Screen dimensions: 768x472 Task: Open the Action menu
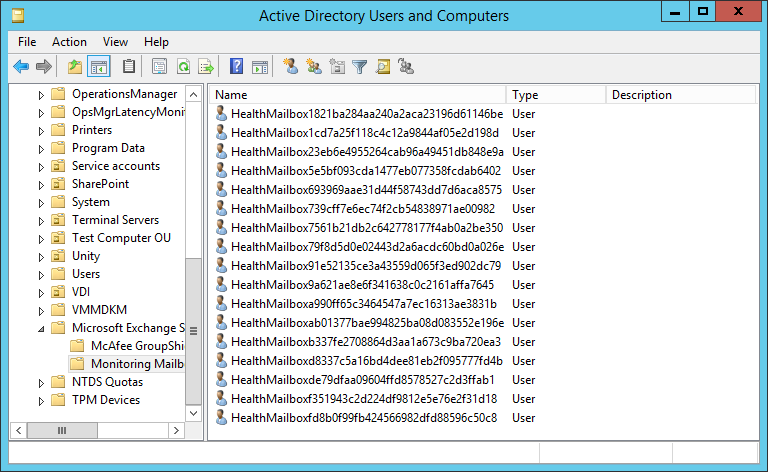(70, 42)
